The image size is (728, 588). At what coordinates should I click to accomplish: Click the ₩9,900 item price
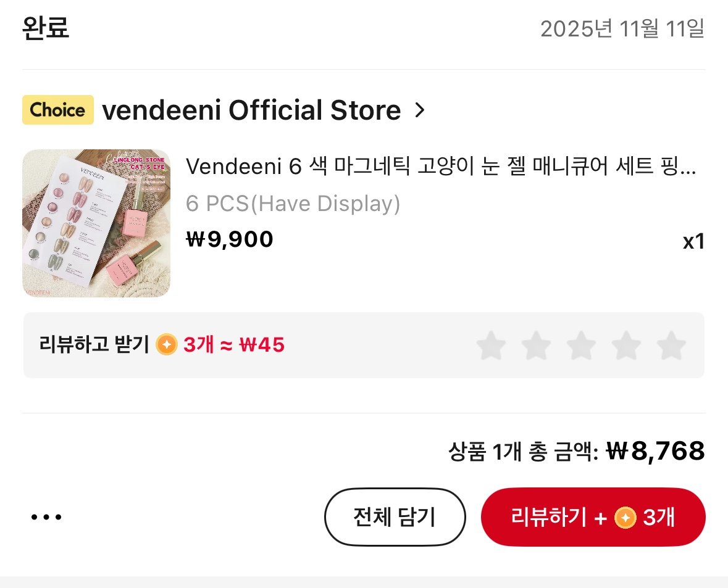[x=229, y=239]
